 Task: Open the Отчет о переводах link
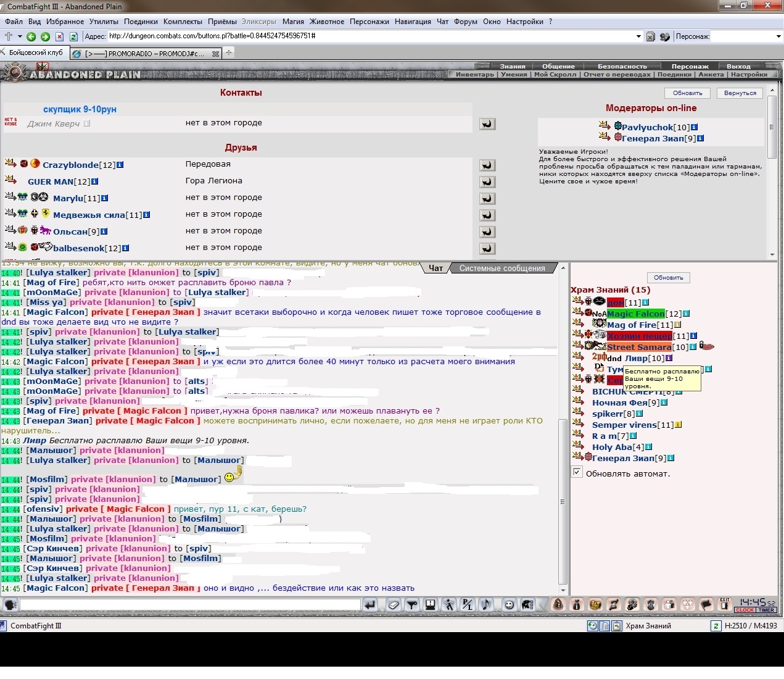pyautogui.click(x=617, y=75)
